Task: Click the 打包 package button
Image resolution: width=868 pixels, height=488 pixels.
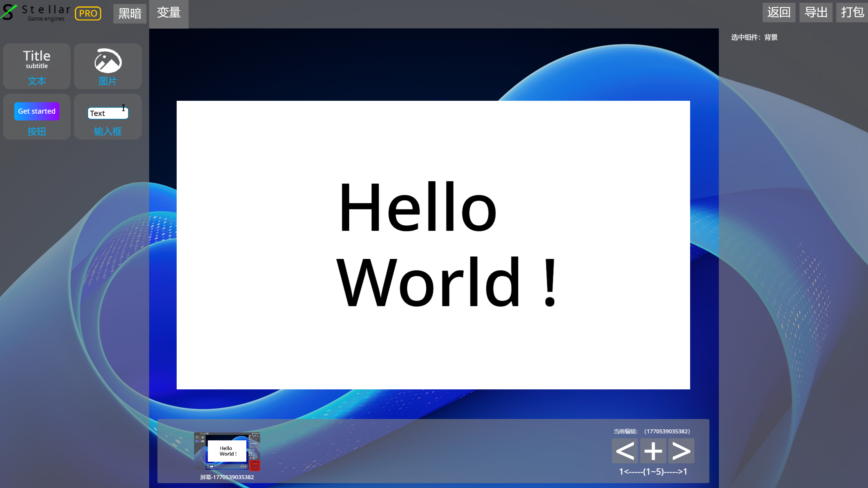Action: click(852, 13)
